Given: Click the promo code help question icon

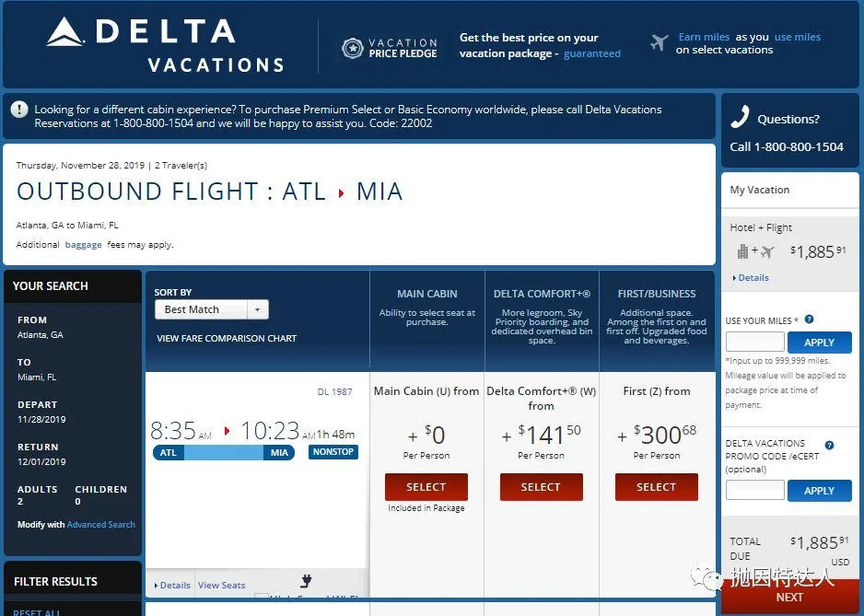Looking at the screenshot, I should (x=829, y=445).
